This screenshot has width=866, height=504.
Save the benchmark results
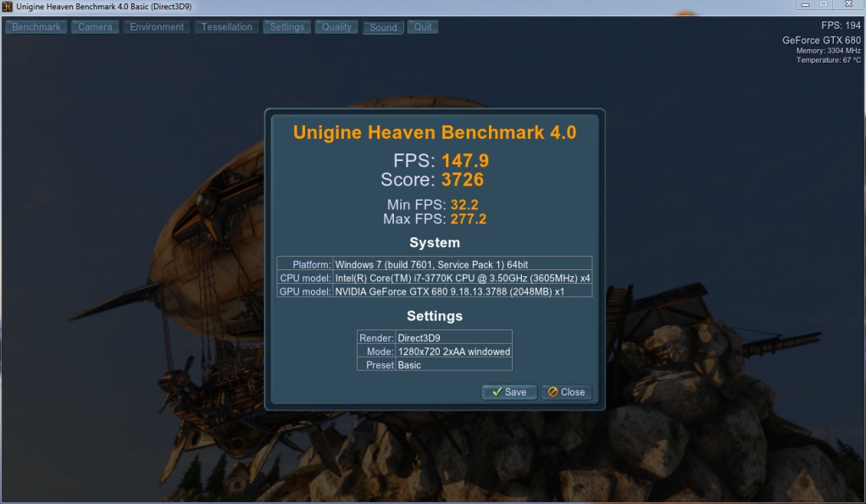[x=509, y=392]
